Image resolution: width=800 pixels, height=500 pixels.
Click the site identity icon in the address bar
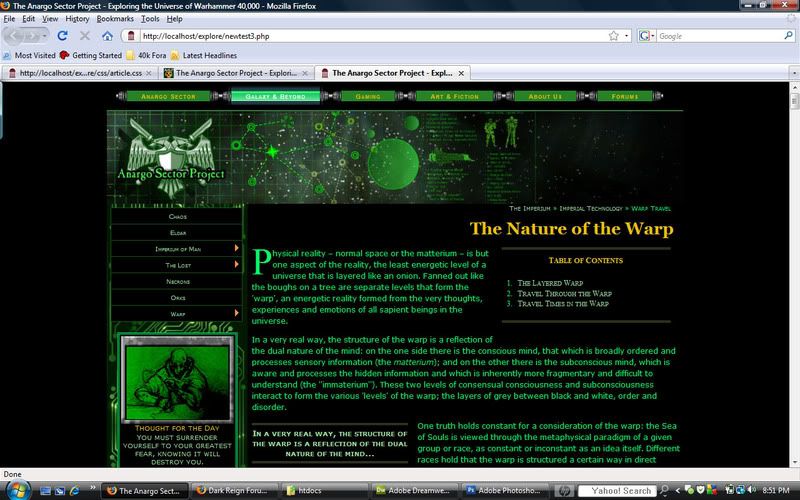pyautogui.click(x=131, y=36)
